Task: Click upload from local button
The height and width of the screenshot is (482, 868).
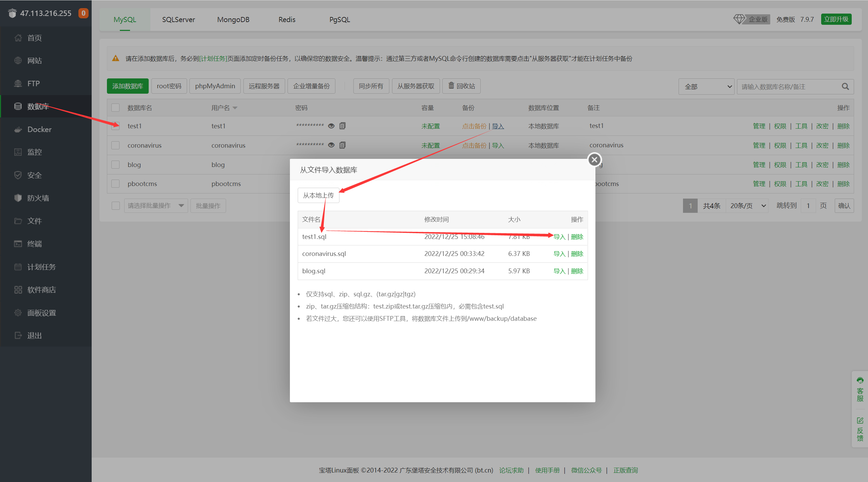Action: (318, 195)
